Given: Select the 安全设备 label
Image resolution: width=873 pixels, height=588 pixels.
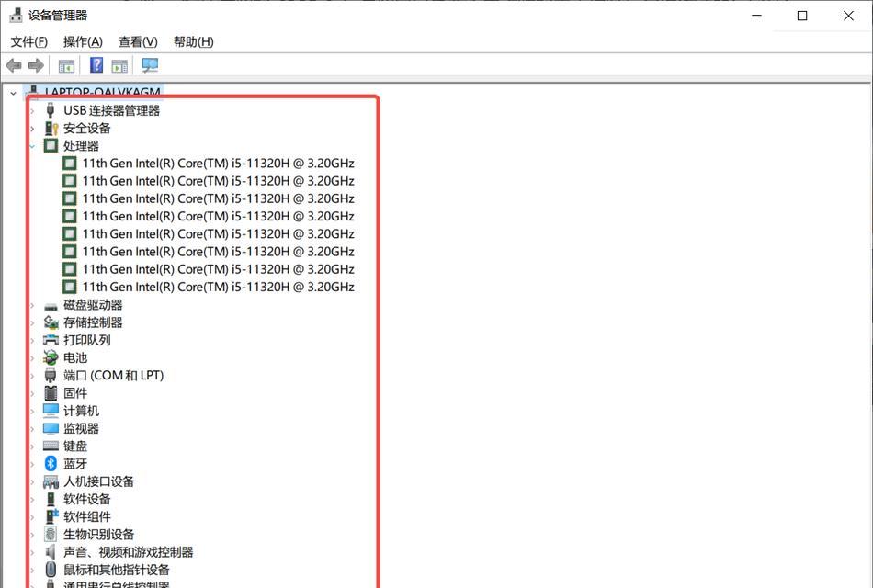Looking at the screenshot, I should tap(87, 128).
